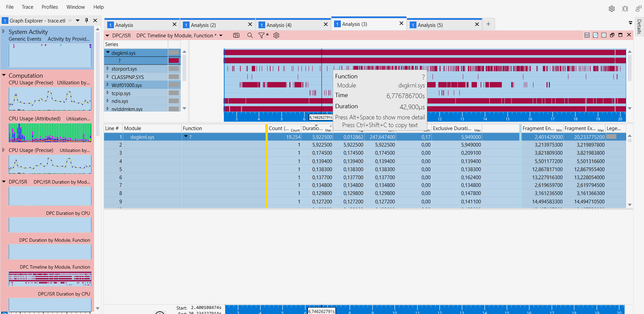This screenshot has height=314, width=644.
Task: Expand System Activity group in Graph Explorer
Action: click(4, 31)
